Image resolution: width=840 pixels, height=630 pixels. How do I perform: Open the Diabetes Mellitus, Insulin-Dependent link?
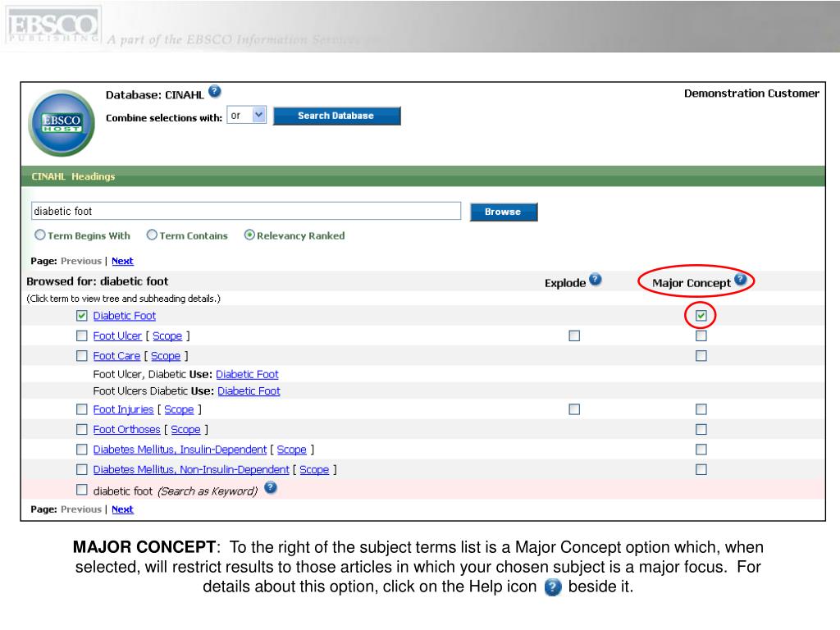tap(180, 450)
